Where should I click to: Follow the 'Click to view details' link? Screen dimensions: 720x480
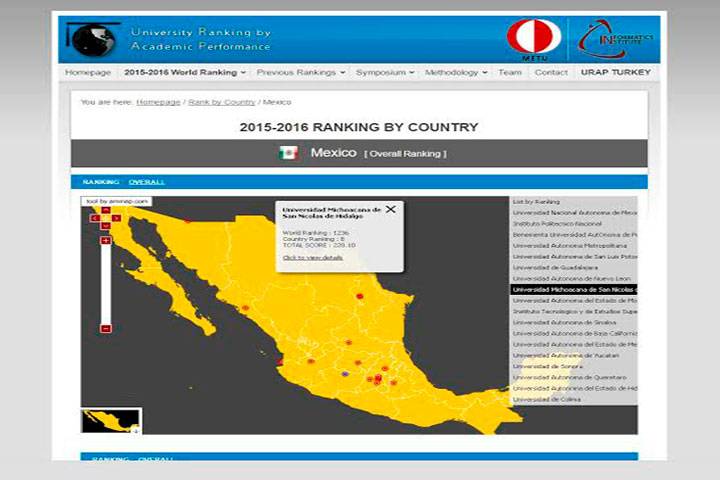(x=312, y=257)
